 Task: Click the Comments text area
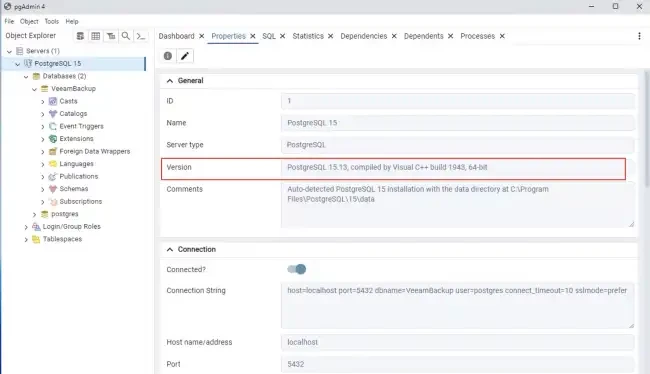click(x=458, y=205)
